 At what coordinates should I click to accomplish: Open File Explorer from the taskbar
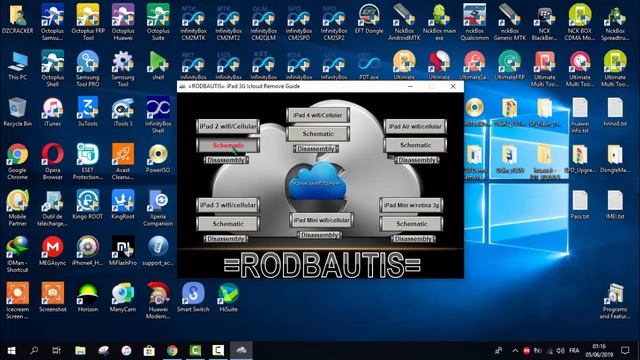click(80, 350)
